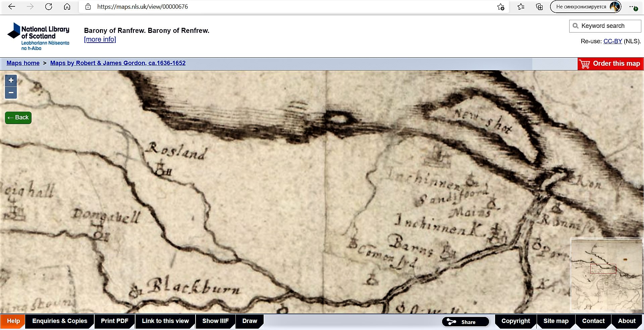Viewport: 644px width, 330px height.
Task: Open the browser profile sync button
Action: 586,7
